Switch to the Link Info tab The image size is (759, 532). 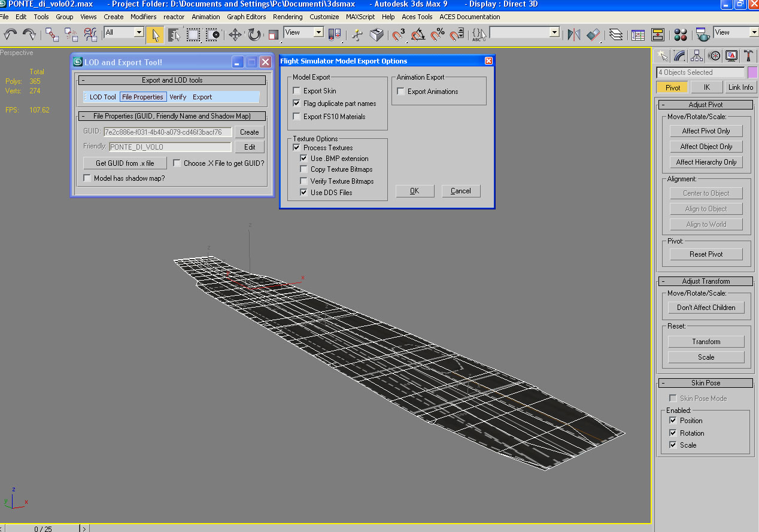[740, 87]
